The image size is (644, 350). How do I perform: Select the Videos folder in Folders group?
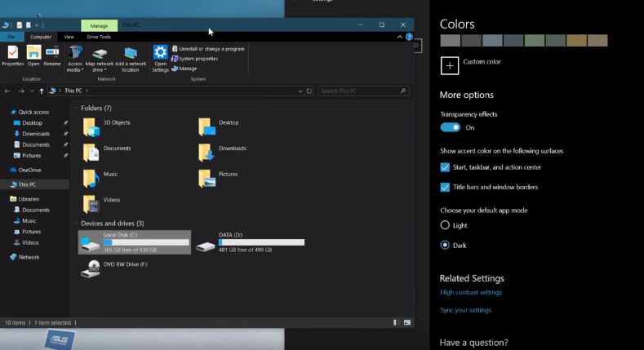click(101, 204)
